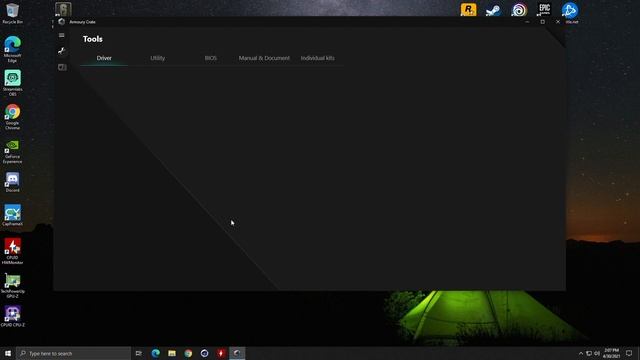
Task: Open the Recycle Bin desktop icon
Action: 13,13
